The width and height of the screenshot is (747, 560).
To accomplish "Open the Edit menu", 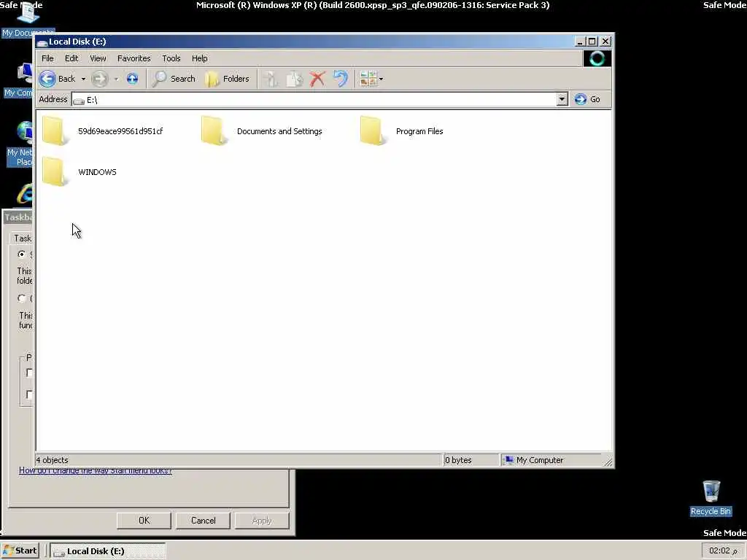I will click(x=71, y=58).
